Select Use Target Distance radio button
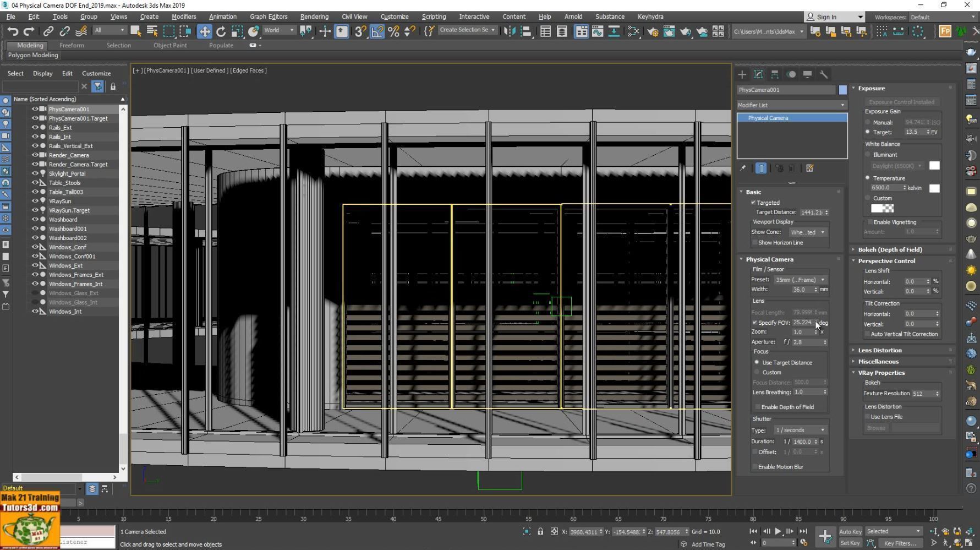This screenshot has height=550, width=980. click(x=757, y=362)
